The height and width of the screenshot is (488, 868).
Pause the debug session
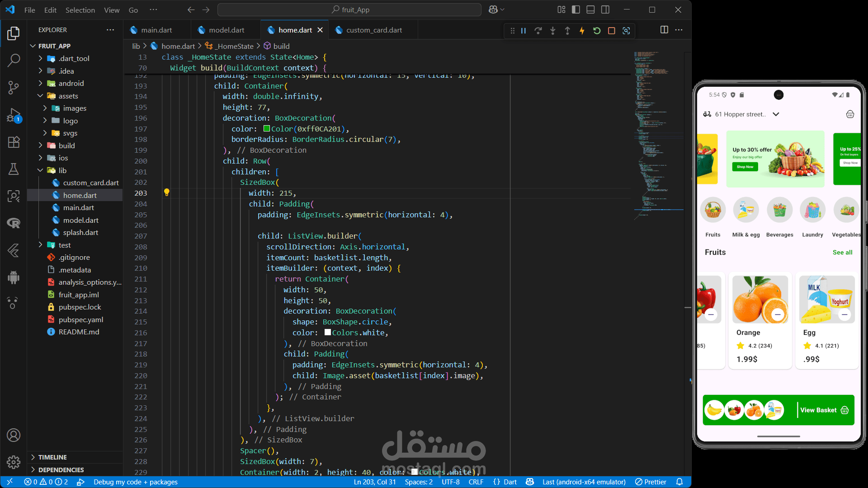523,31
